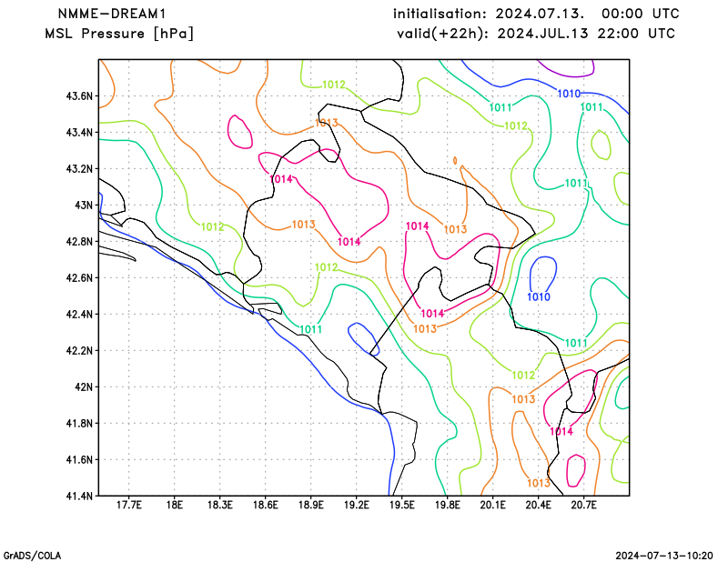
Task: Click the 43.2N latitude axis label
Action: pyautogui.click(x=80, y=169)
